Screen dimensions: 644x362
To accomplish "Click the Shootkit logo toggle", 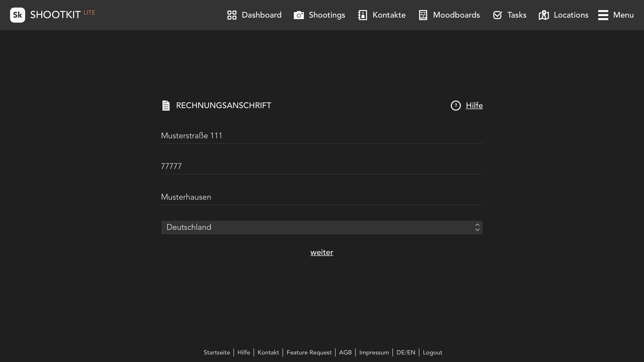I will pyautogui.click(x=17, y=15).
